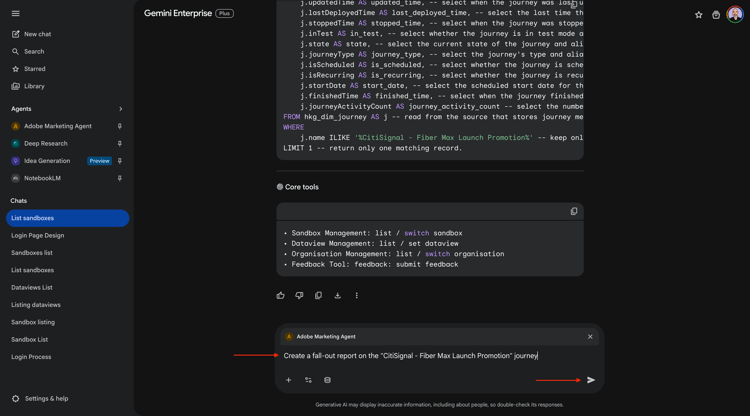Click the Preview badge on Idea Generation
Viewport: 750px width, 416px height.
(x=99, y=161)
